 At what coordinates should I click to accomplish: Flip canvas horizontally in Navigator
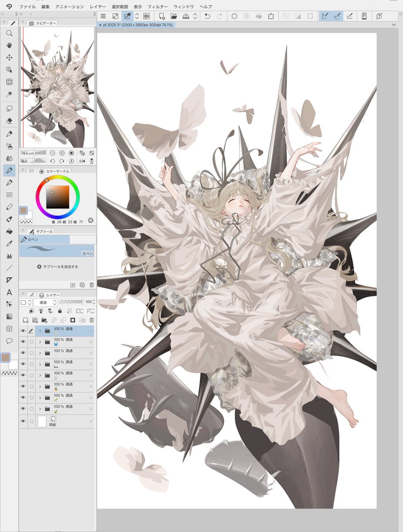[x=82, y=161]
